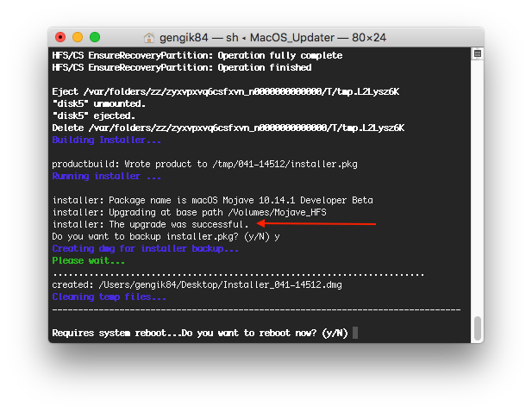Click 'Package name is macOS Mojave 10.14.1' line

point(213,201)
